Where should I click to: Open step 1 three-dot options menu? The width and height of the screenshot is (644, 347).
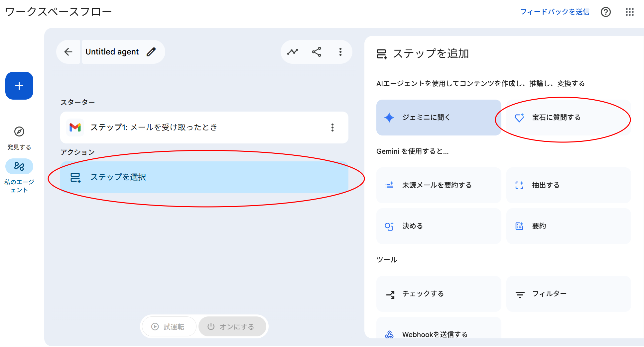coord(332,128)
